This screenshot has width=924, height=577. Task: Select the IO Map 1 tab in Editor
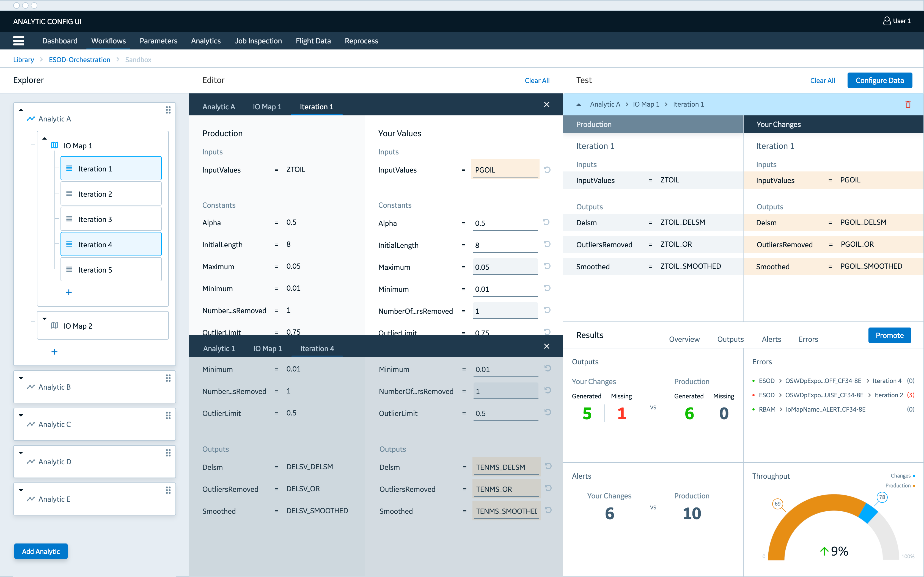(267, 106)
